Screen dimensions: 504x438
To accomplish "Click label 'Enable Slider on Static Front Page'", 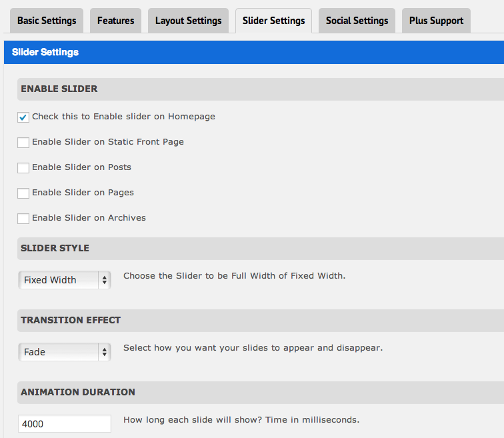I will coord(108,142).
